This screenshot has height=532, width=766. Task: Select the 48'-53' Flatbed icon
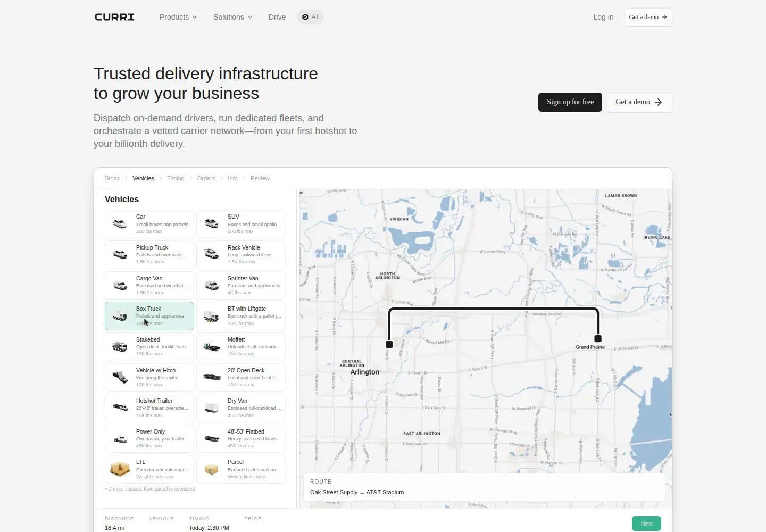[212, 438]
